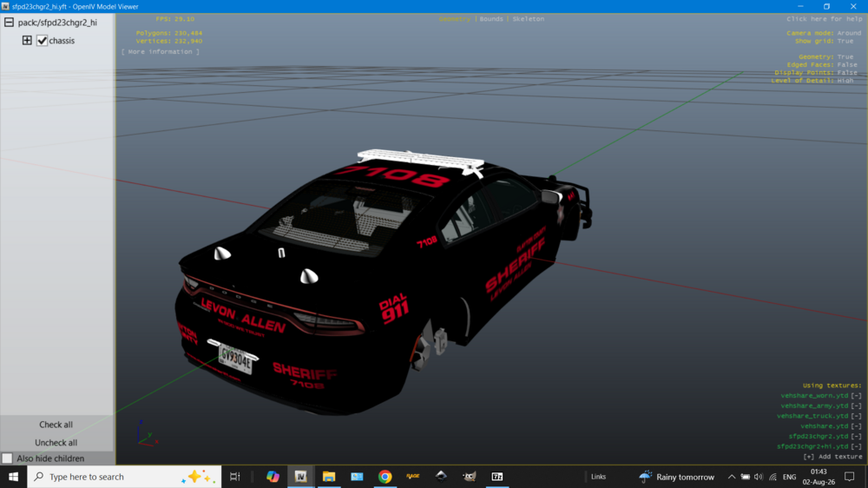Open the Rainy tomorrow weather widget
The width and height of the screenshot is (868, 488).
(x=676, y=477)
